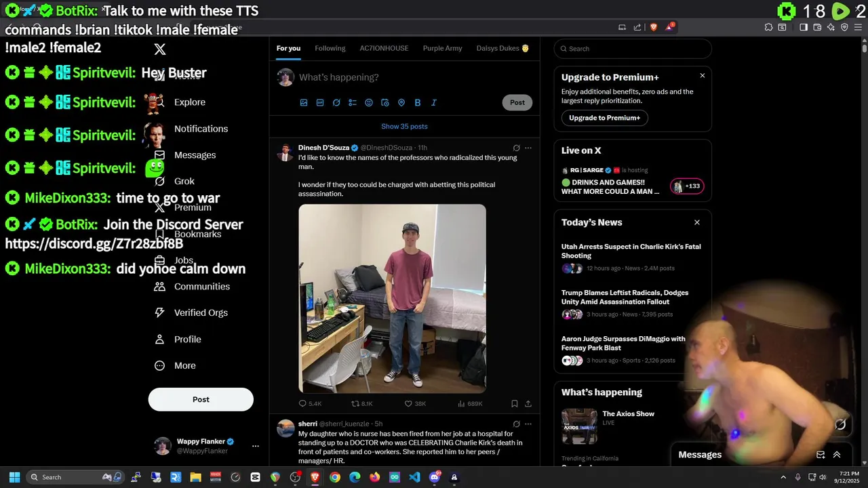868x488 pixels.
Task: Enhance the post with Grok in composer
Action: pos(336,102)
